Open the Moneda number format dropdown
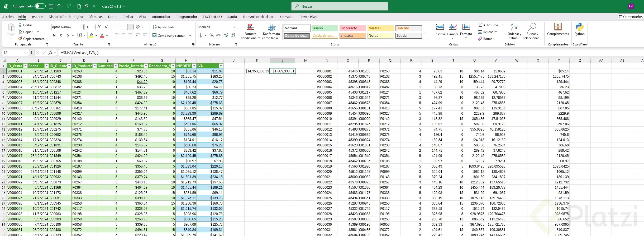This screenshot has height=236, width=644. click(234, 27)
